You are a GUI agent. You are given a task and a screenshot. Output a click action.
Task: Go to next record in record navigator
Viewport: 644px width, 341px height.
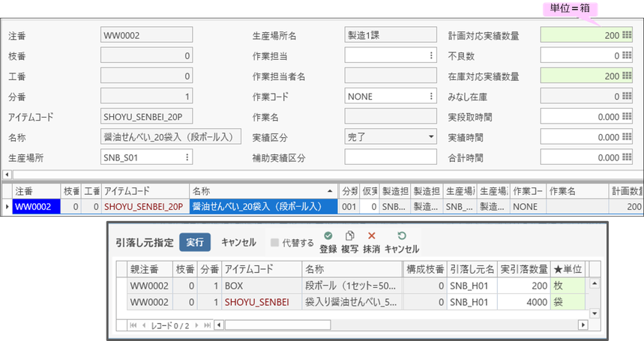pyautogui.click(x=196, y=325)
